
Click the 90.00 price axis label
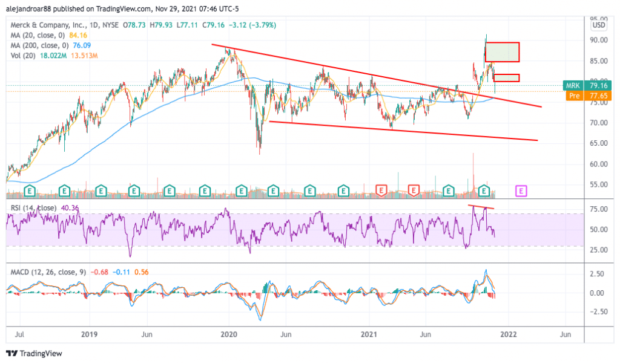(x=598, y=40)
